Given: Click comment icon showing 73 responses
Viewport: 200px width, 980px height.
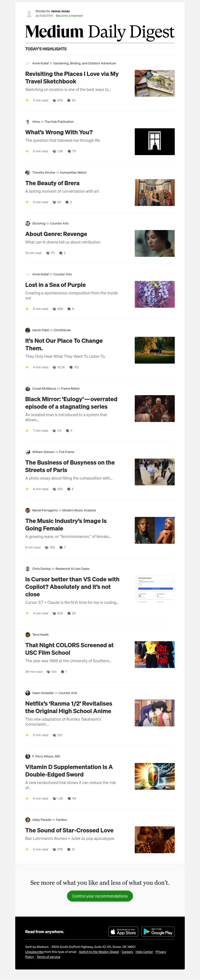Looking at the screenshot, I should point(69,151).
